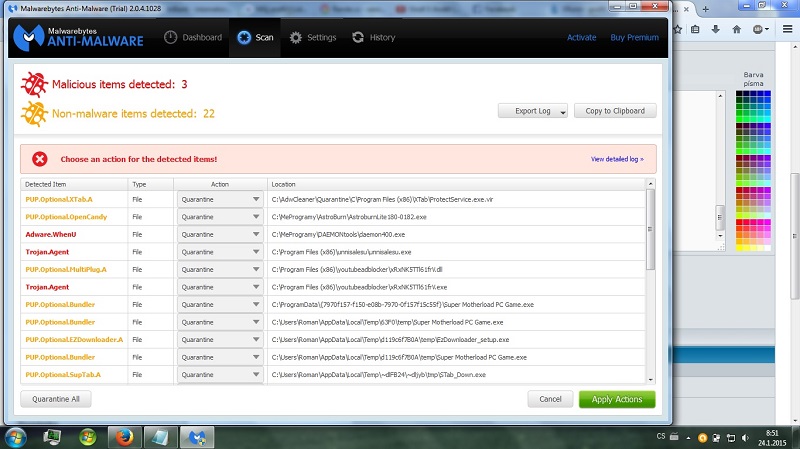Image resolution: width=800 pixels, height=449 pixels.
Task: Open action dropdown for PUP.Optional.XTab.A
Action: pos(220,199)
